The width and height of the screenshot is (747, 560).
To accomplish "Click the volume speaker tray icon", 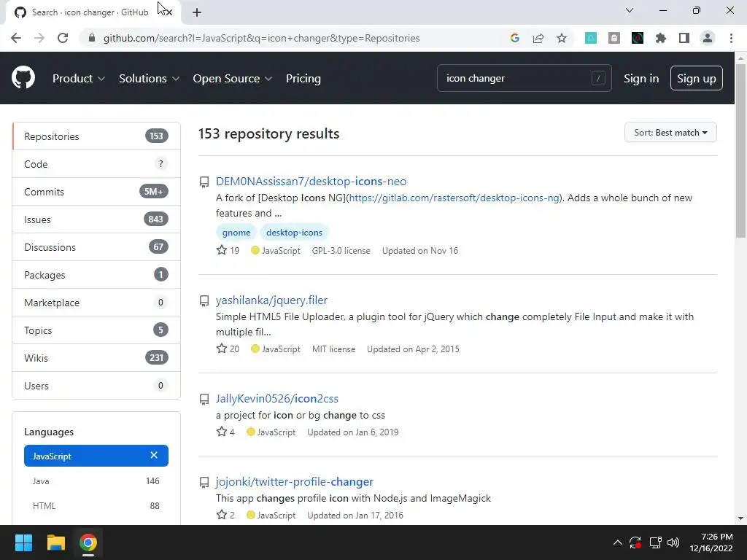I will (x=673, y=542).
